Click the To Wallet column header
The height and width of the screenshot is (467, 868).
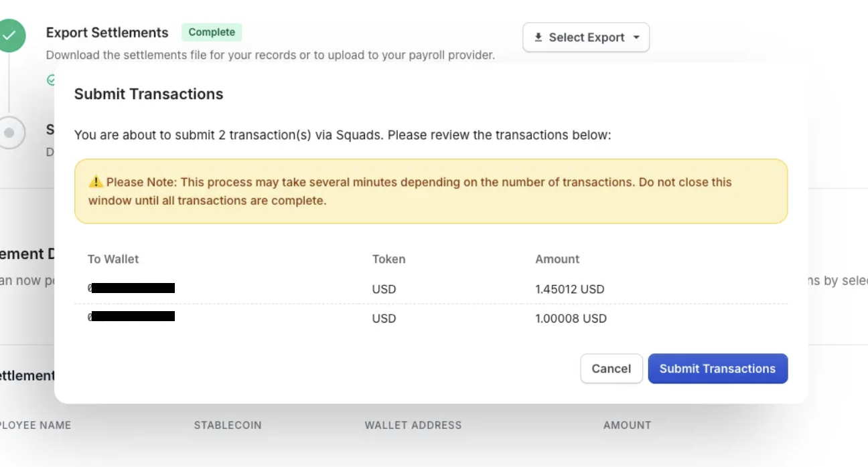pos(113,259)
